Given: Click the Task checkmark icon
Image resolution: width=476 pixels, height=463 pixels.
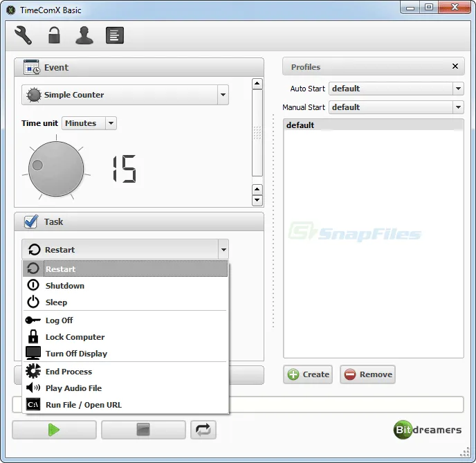Looking at the screenshot, I should click(31, 221).
